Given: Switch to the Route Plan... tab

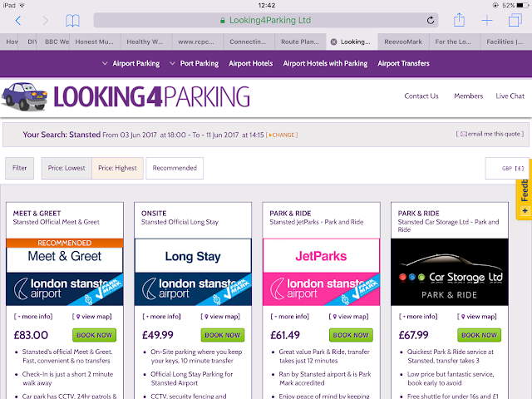Looking at the screenshot, I should click(x=300, y=42).
